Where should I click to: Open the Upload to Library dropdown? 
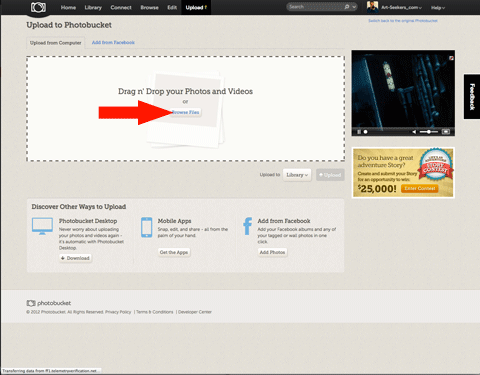[x=297, y=175]
